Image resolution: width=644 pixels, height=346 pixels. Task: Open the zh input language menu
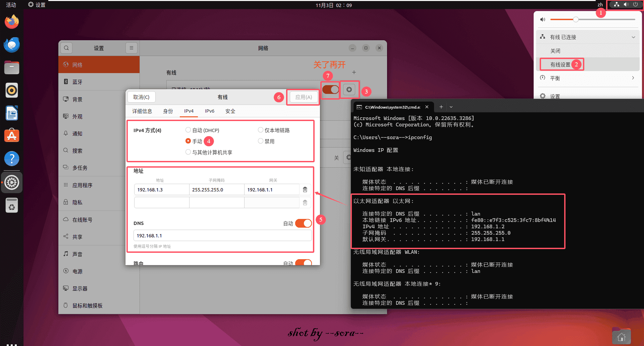(x=600, y=5)
